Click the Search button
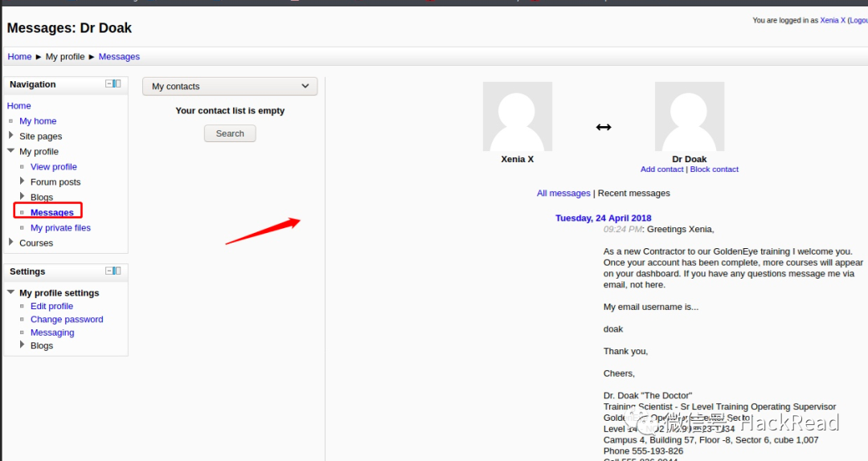This screenshot has width=868, height=461. pos(230,133)
